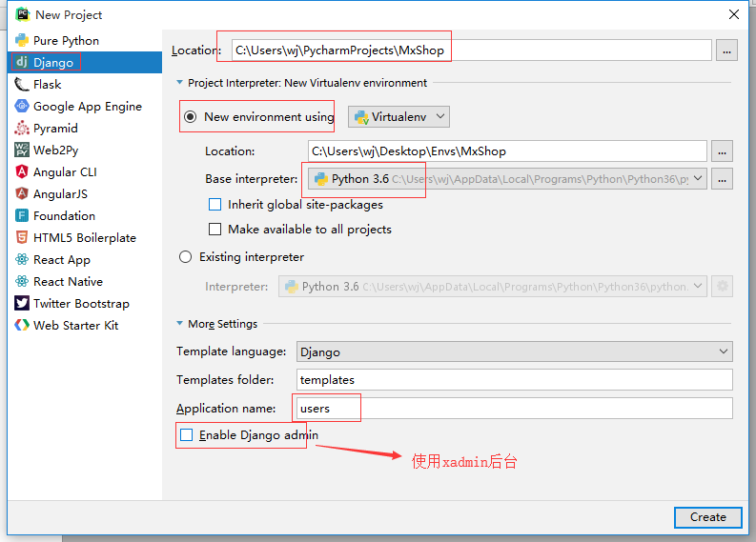
Task: Click the Flask project icon
Action: click(x=22, y=85)
